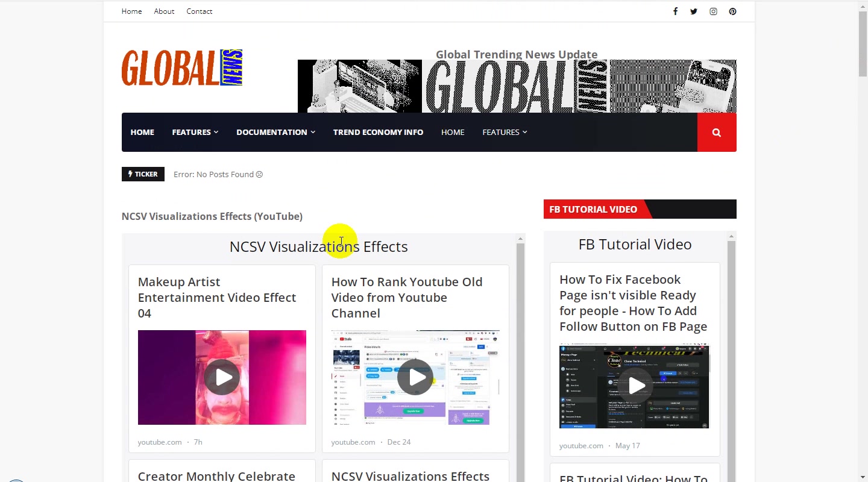Viewport: 868px width, 482px height.
Task: Open the Global News header banner image
Action: (517, 86)
